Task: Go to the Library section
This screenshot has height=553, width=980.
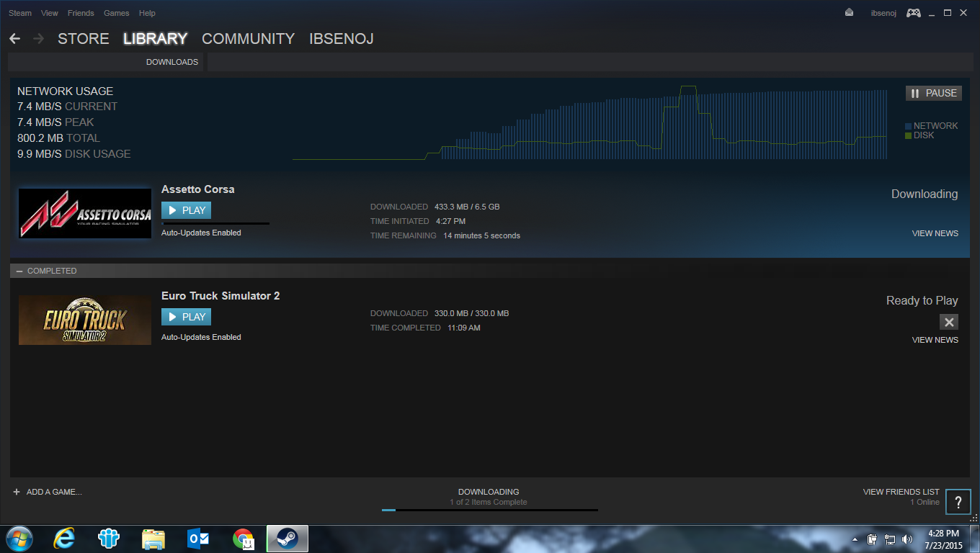Action: (155, 39)
